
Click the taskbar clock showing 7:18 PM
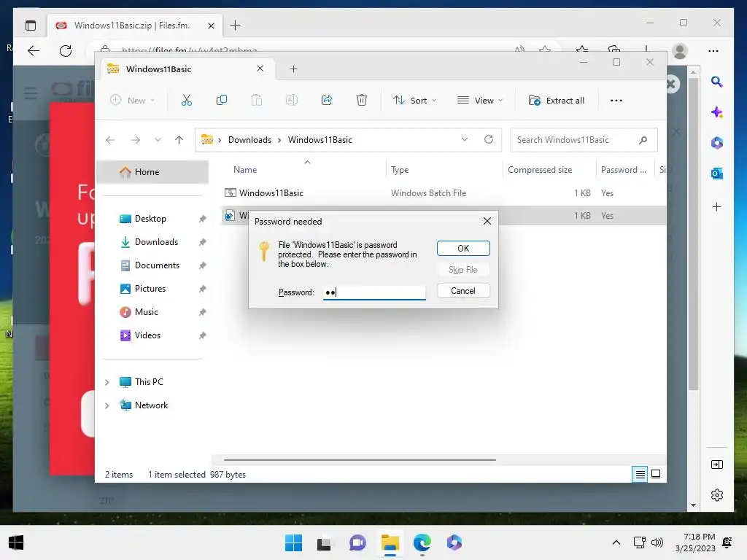[x=695, y=542]
